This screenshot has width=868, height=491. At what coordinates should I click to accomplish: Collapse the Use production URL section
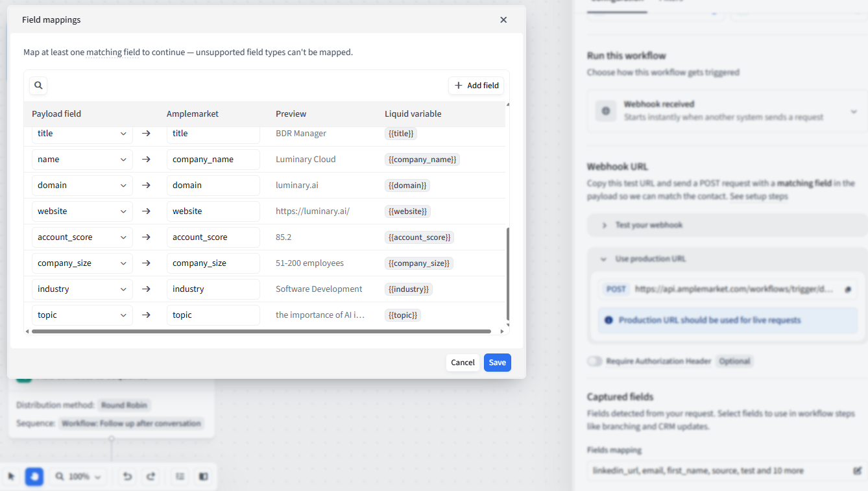[727, 259]
